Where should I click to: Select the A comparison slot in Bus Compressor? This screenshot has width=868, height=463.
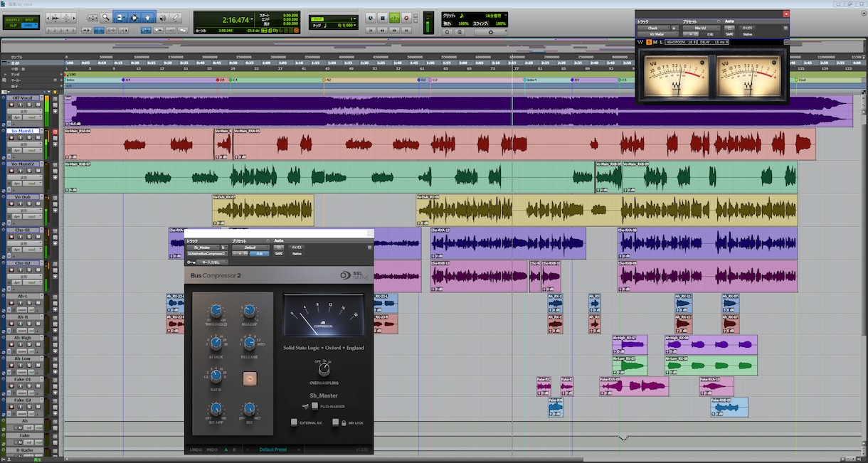(226, 449)
